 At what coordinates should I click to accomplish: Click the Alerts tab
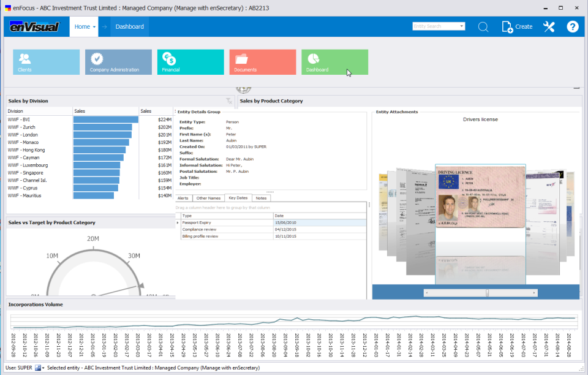point(184,197)
